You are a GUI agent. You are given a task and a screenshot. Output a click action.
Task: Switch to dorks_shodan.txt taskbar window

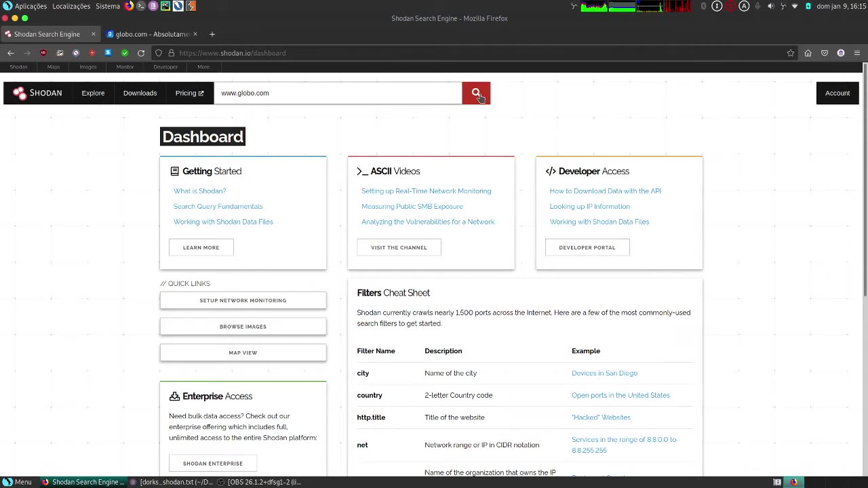(172, 482)
